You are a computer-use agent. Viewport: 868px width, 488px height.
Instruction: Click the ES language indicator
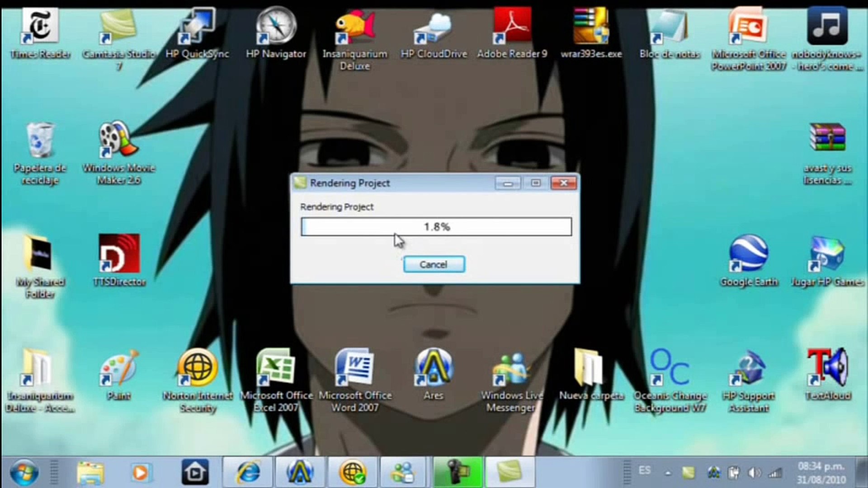645,470
